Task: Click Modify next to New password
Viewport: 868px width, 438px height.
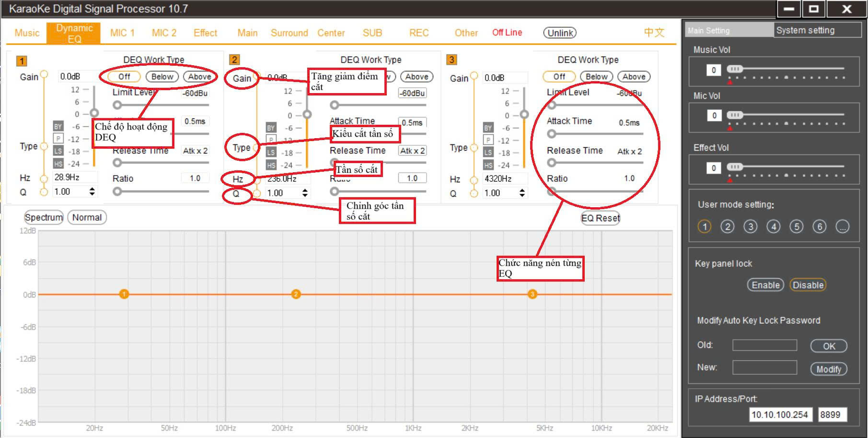Action: click(x=829, y=369)
